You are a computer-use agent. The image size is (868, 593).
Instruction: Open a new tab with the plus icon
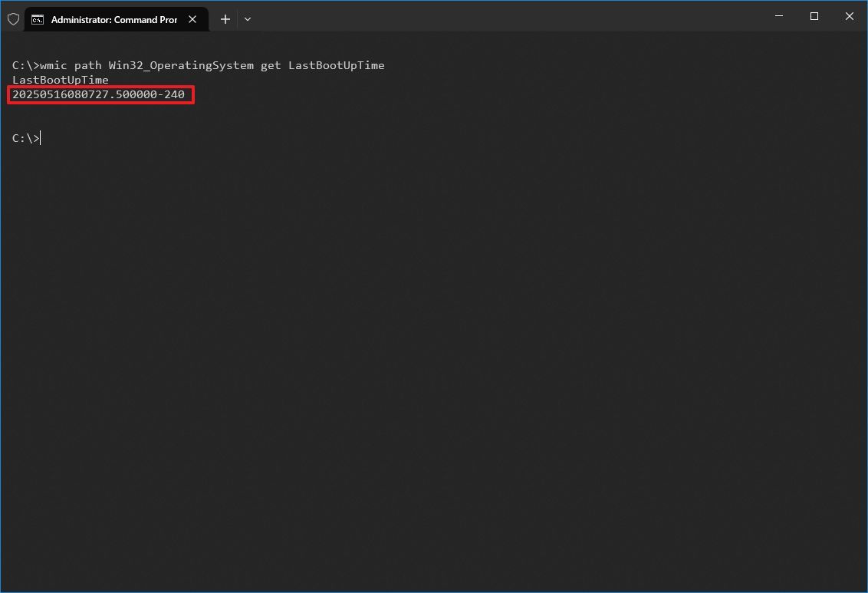coord(225,18)
